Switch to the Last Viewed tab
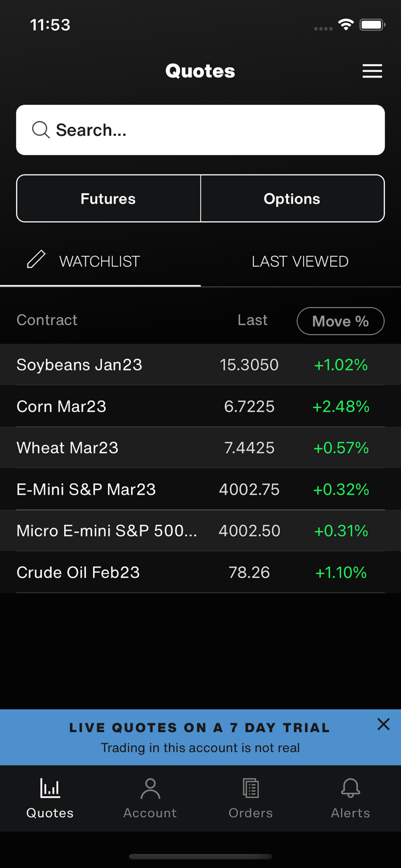This screenshot has width=401, height=868. 300,261
